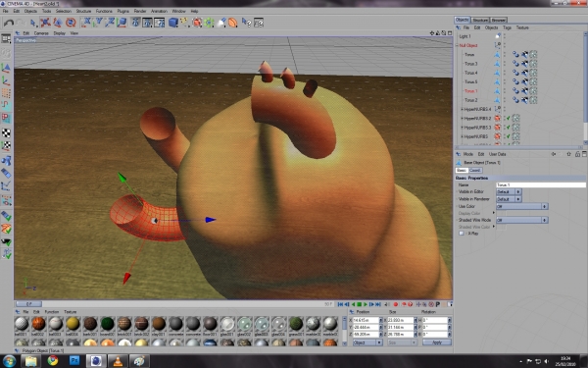Click the light object icon in toolbar
The width and height of the screenshot is (588, 368).
pyautogui.click(x=221, y=23)
